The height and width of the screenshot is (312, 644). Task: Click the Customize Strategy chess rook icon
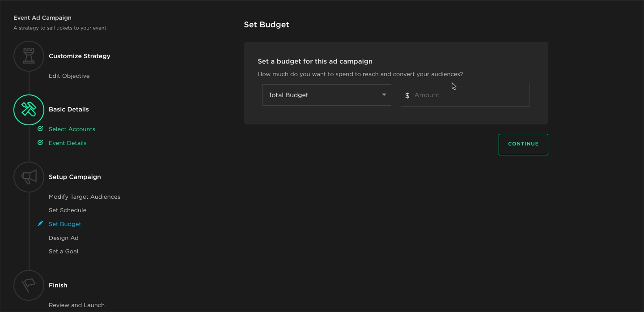[x=29, y=56]
